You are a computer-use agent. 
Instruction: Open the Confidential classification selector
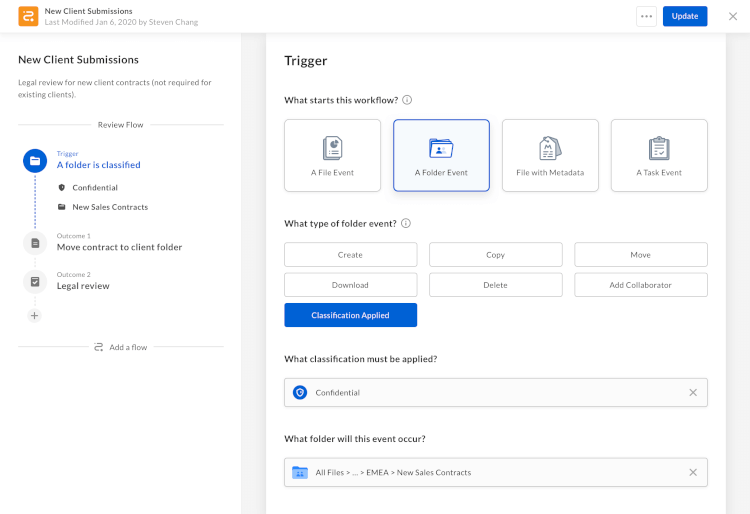(480, 392)
